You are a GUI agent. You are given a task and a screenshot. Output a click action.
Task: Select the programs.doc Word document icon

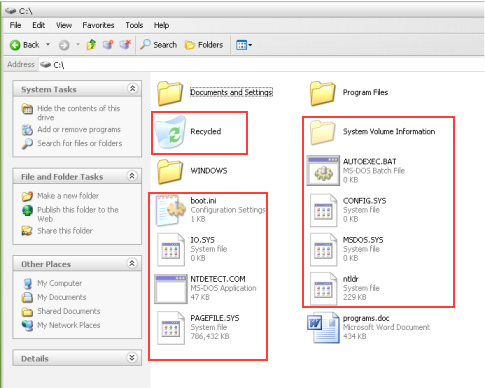[x=323, y=328]
